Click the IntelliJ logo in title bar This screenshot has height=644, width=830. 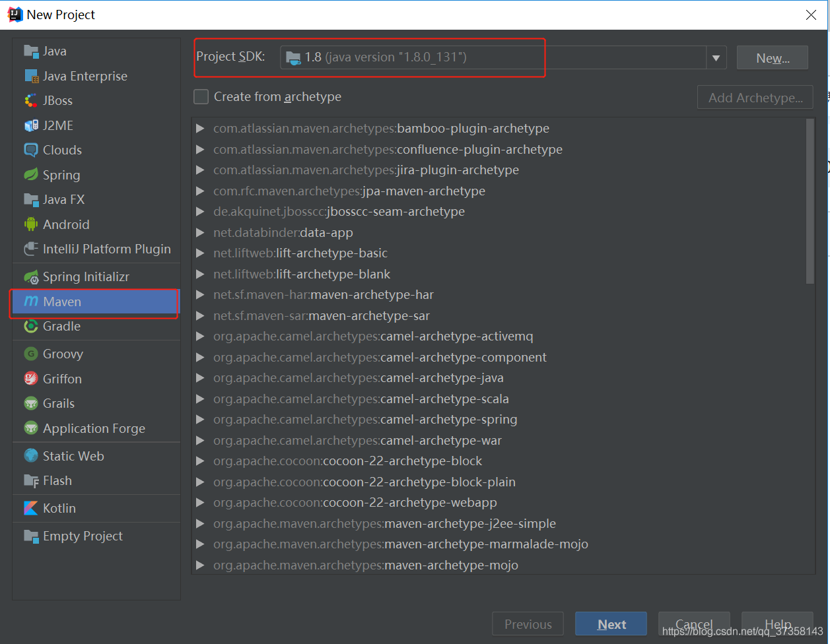pos(15,15)
